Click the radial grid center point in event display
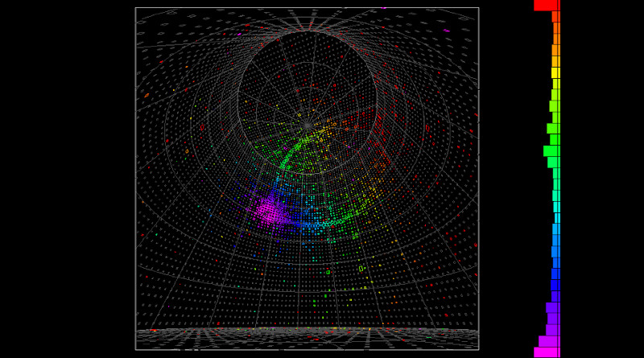Image resolution: width=644 pixels, height=358 pixels. click(308, 126)
